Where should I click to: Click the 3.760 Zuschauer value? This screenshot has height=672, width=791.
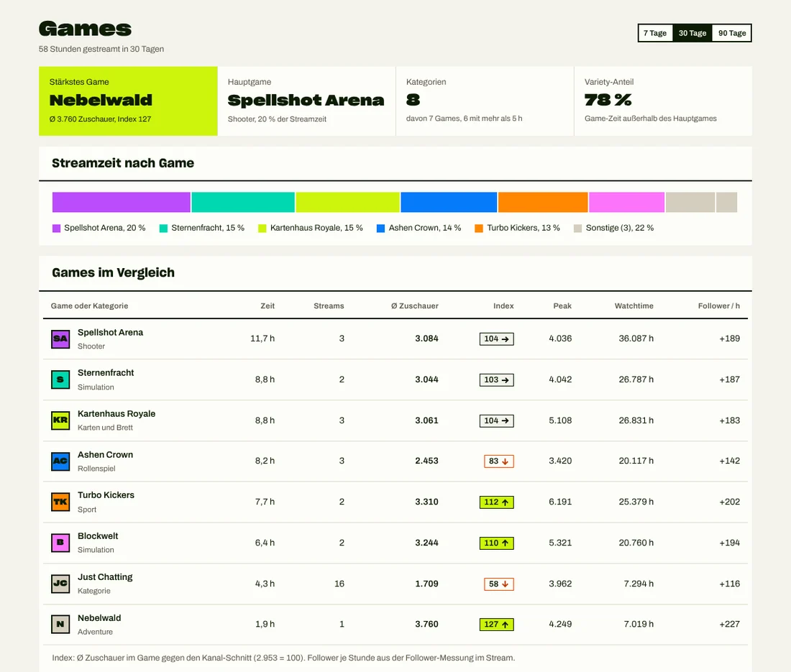426,624
